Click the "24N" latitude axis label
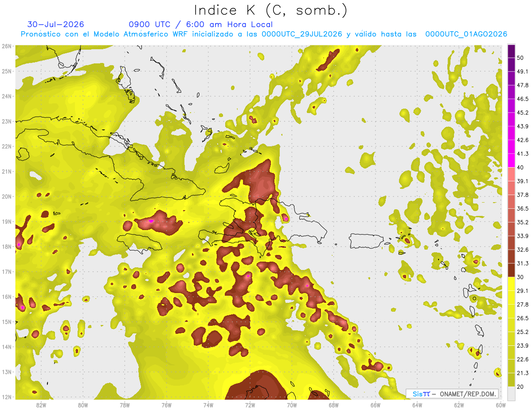Viewport: 532px width, 411px height. 6,96
